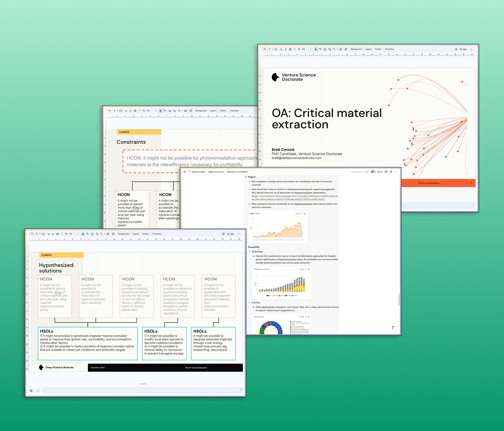Click the add comment icon in the Hypothesized solutions toolbar

point(113,234)
